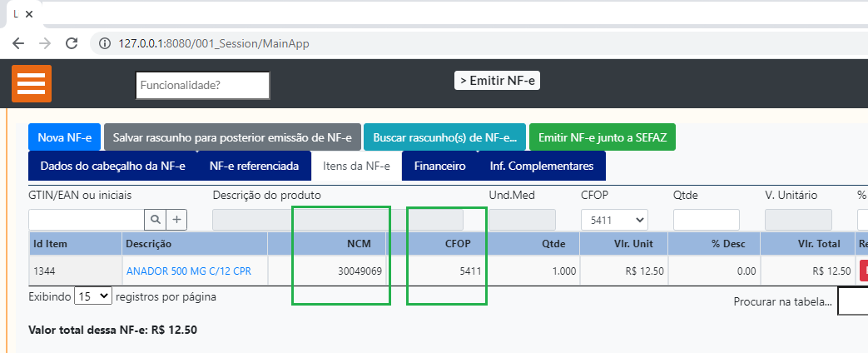
Task: Click the magnifier search icon beside GTIN field
Action: tap(156, 220)
